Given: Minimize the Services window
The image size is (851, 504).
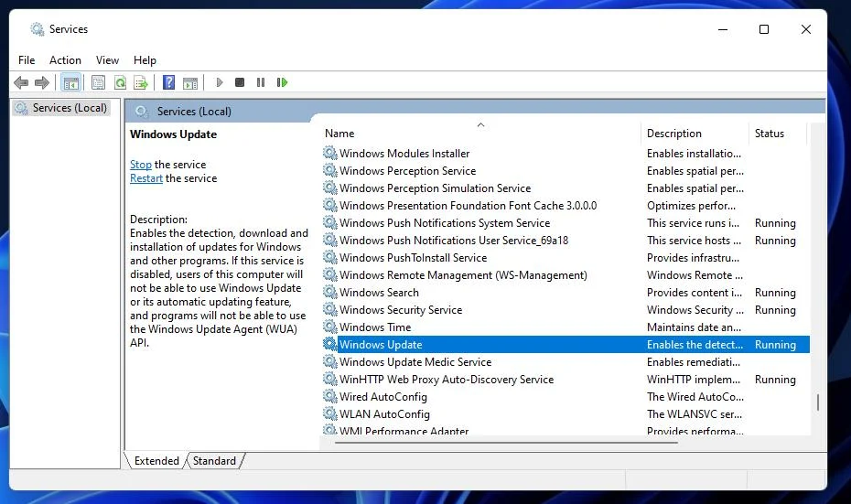Looking at the screenshot, I should click(x=722, y=29).
